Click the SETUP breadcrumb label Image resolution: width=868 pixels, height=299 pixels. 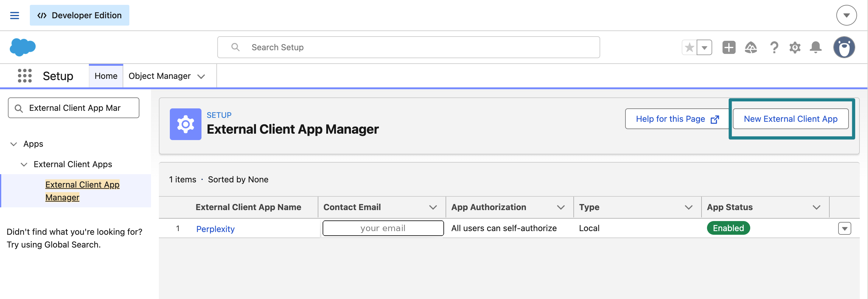click(219, 115)
